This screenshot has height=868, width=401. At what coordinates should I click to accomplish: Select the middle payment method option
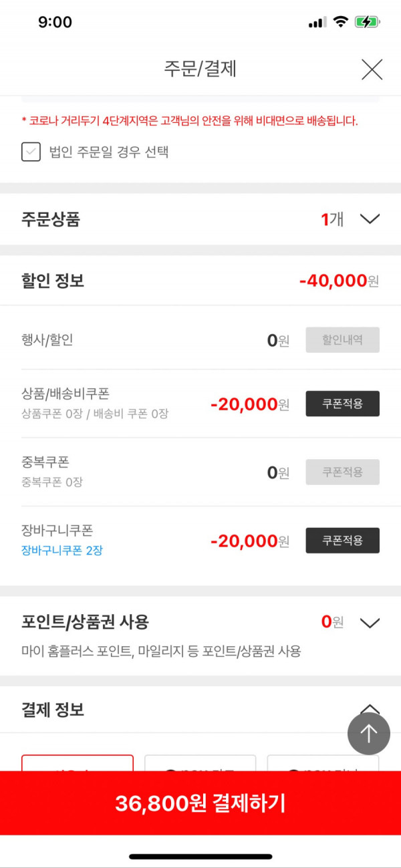pos(200,763)
